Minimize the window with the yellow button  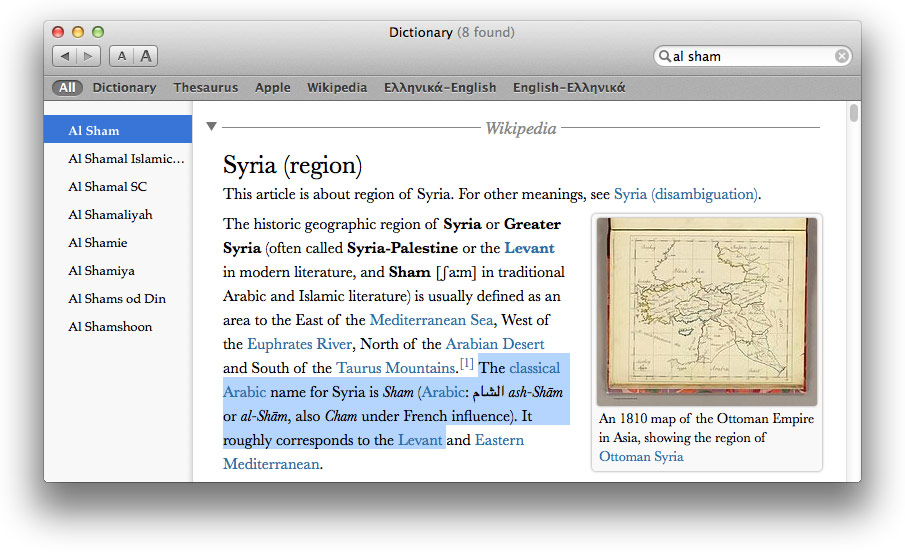pos(78,32)
